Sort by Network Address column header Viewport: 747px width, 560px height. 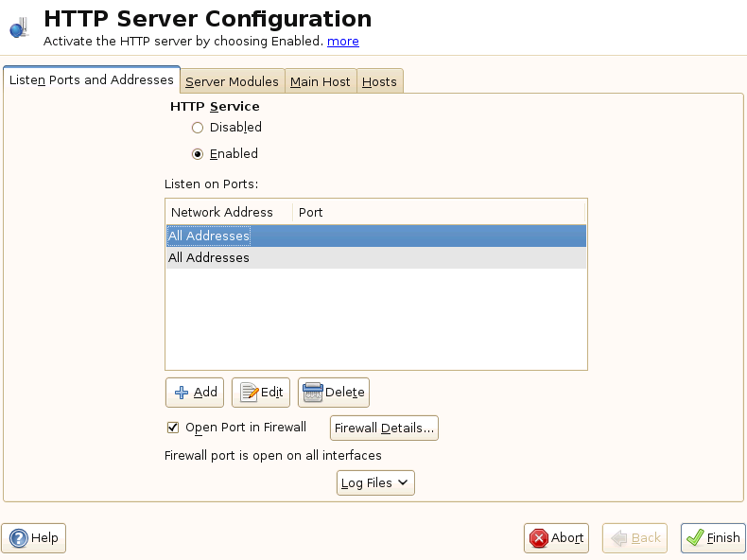(222, 213)
